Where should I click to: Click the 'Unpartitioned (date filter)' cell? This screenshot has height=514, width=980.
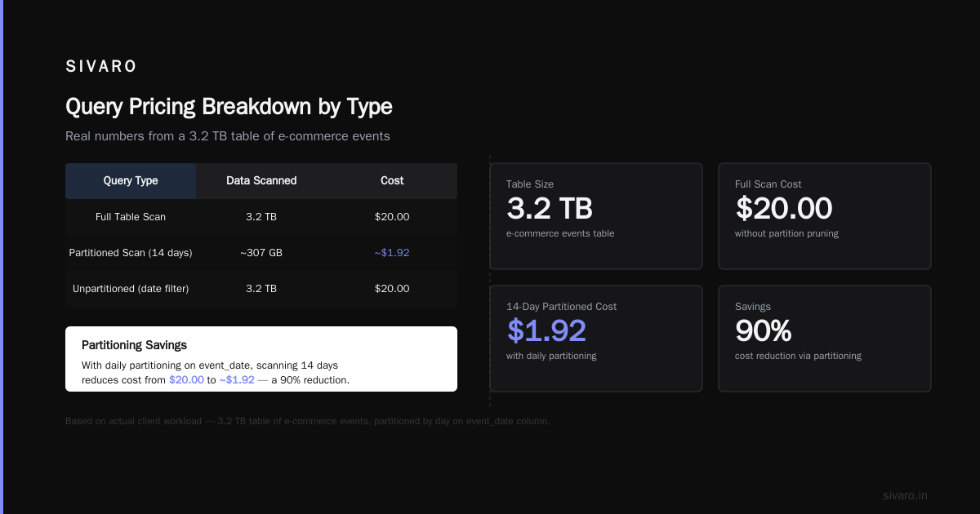[131, 289]
